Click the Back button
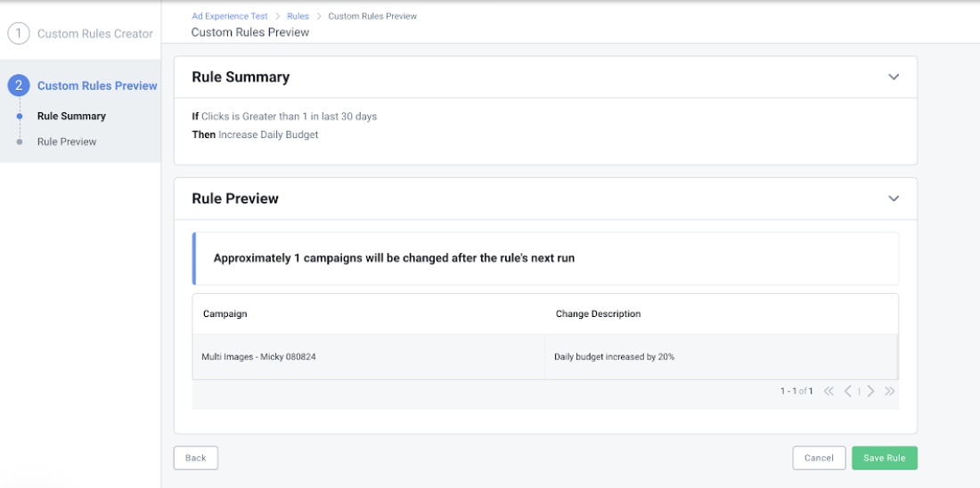Viewport: 980px width, 488px height. (x=196, y=458)
